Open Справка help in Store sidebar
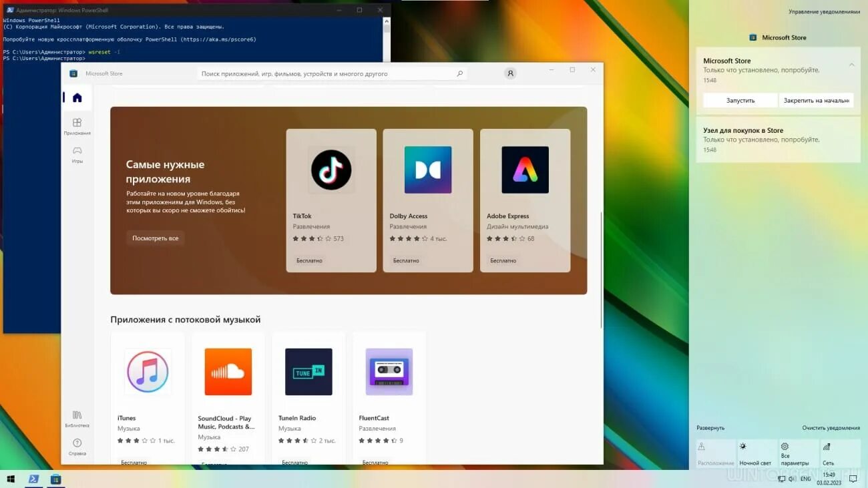The width and height of the screenshot is (868, 488). click(x=77, y=447)
